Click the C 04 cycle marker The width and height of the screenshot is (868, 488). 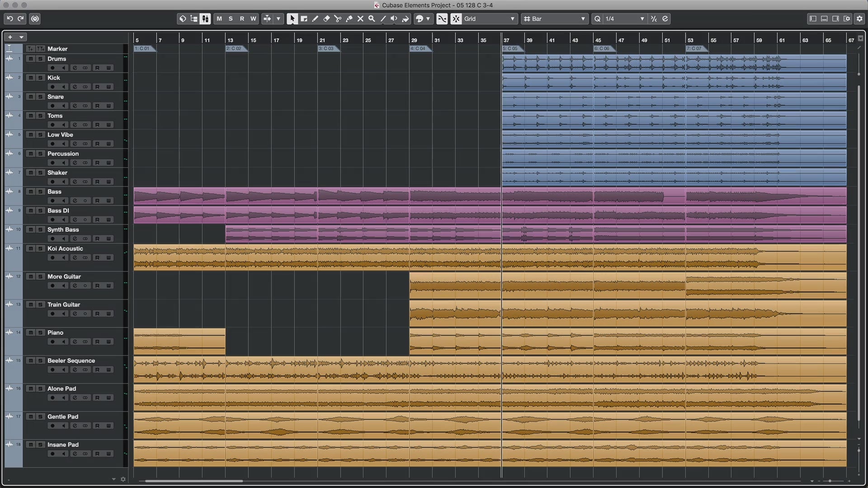tap(420, 48)
